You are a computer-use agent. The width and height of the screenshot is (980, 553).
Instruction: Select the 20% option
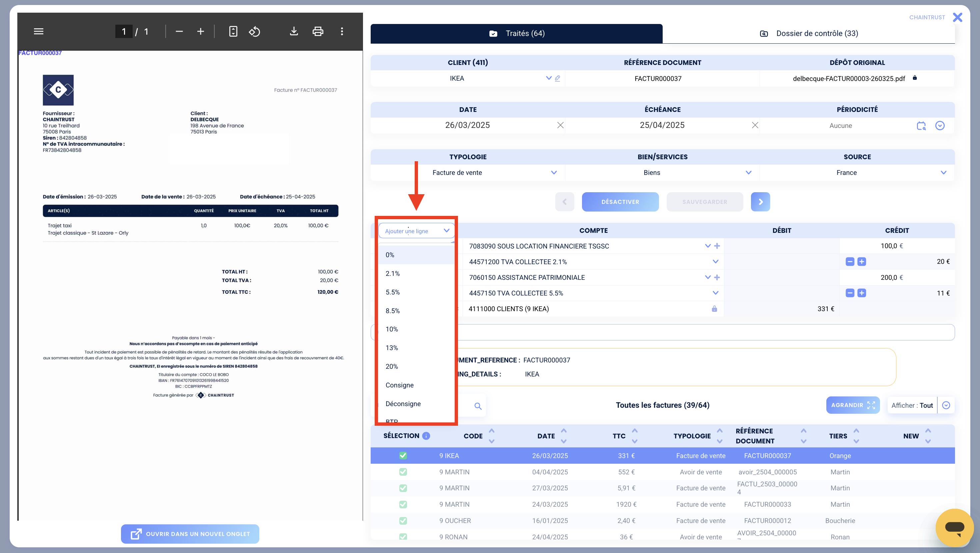pyautogui.click(x=417, y=366)
